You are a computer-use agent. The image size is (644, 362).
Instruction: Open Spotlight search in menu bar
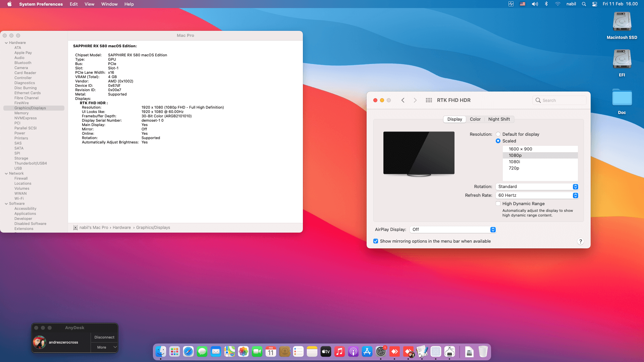click(584, 4)
